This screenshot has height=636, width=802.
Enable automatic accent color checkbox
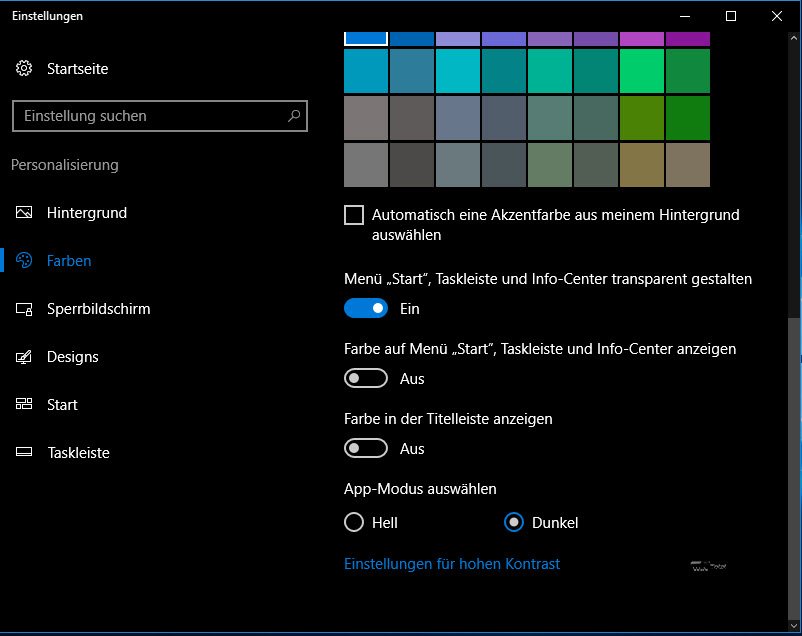tap(354, 215)
